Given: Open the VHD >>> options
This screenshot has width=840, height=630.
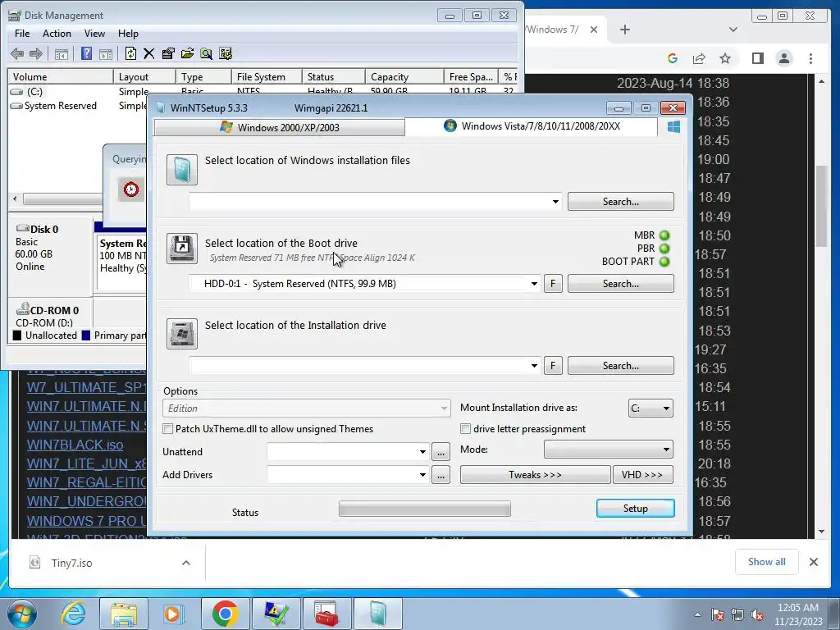Looking at the screenshot, I should pos(643,475).
